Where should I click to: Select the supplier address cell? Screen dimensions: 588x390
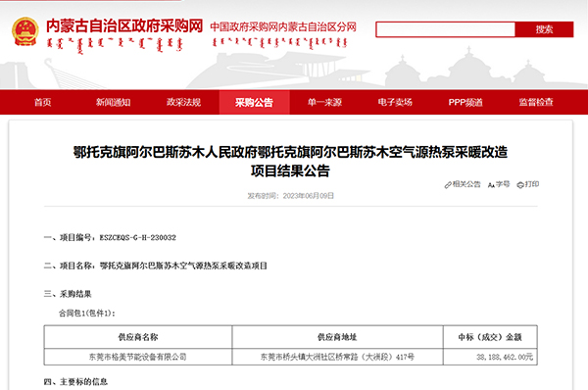tap(337, 357)
